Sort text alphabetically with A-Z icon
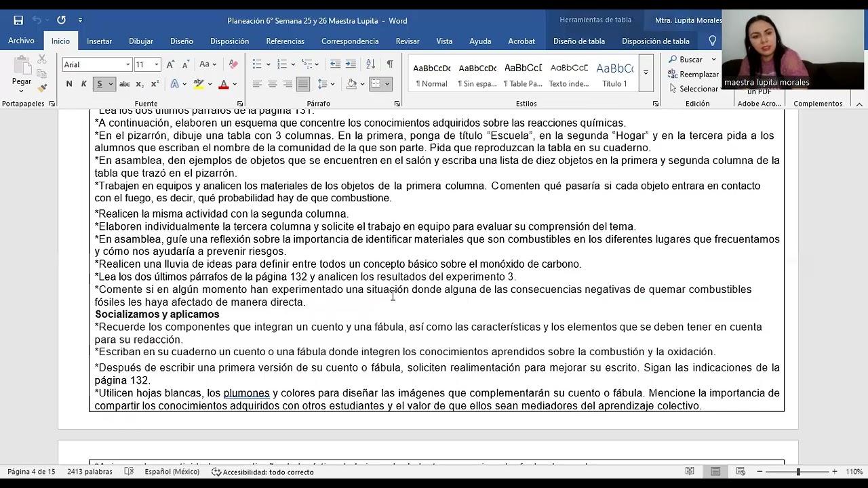Viewport: 868px width, 488px height. [x=370, y=64]
